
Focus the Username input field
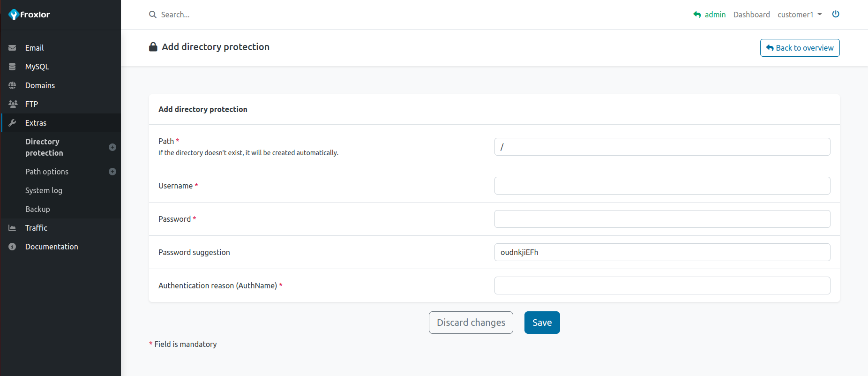pyautogui.click(x=662, y=186)
